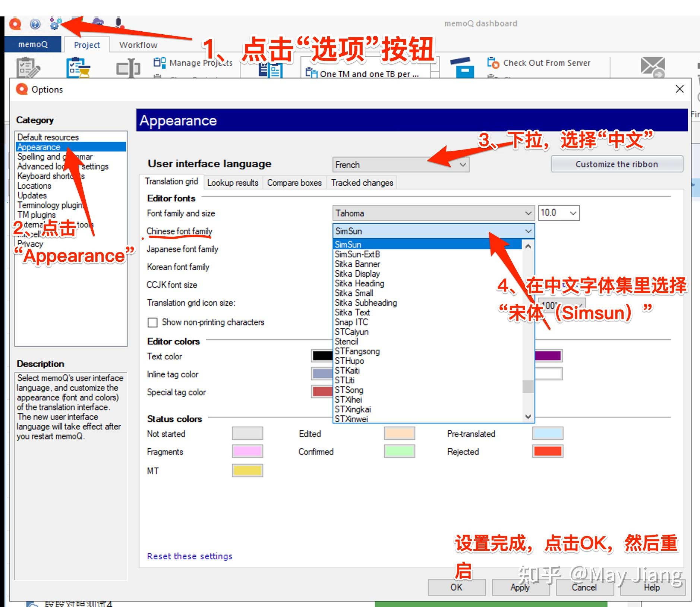700x607 pixels.
Task: Open the Font family Tahoma dropdown
Action: pyautogui.click(x=433, y=213)
